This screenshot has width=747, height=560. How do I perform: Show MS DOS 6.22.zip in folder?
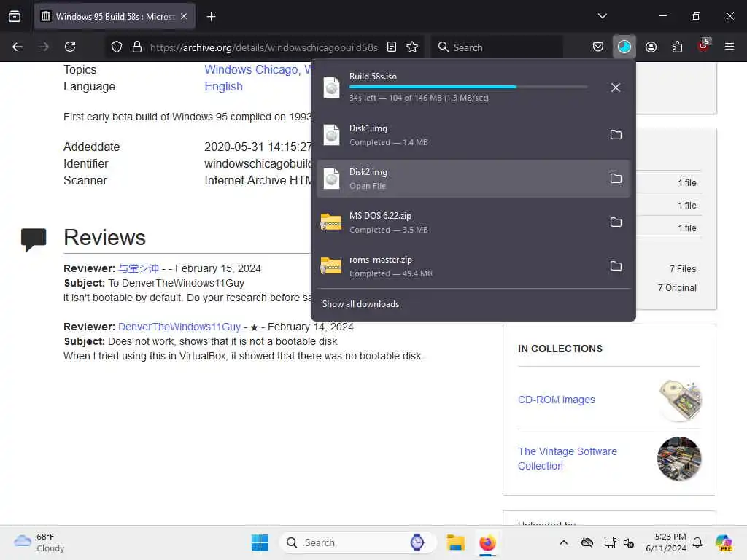[616, 222]
